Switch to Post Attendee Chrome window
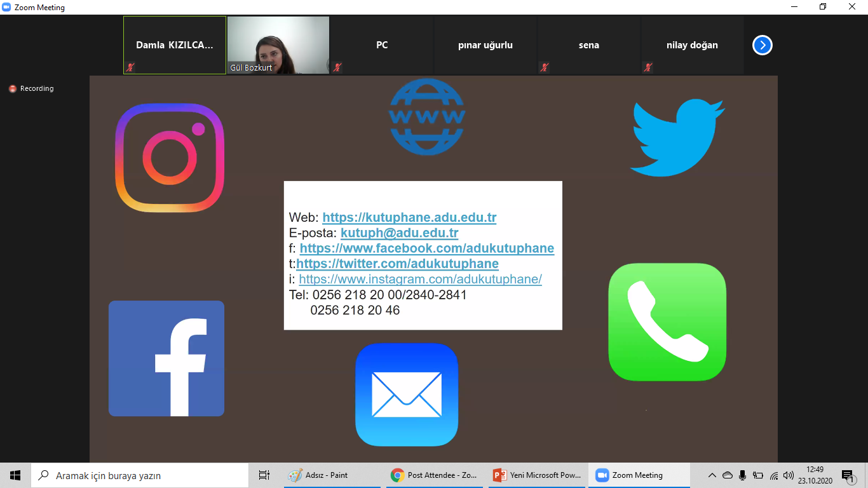 coord(435,475)
